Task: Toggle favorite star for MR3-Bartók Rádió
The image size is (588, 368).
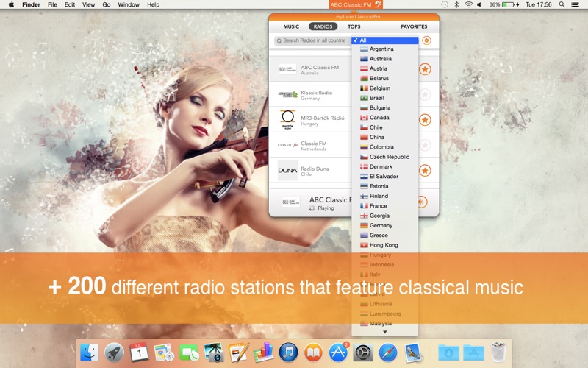Action: 425,120
